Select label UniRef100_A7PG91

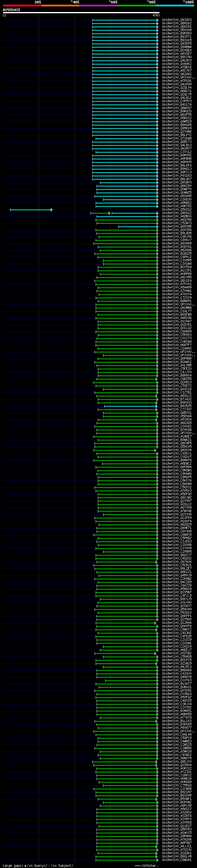(x=176, y=81)
